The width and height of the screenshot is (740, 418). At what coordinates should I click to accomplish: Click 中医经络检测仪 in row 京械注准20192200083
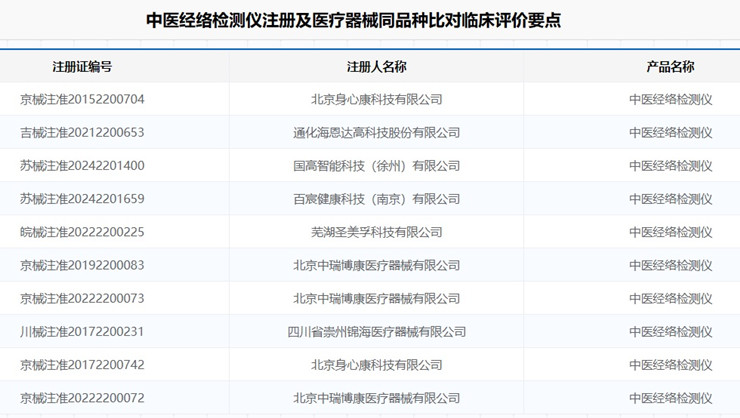click(671, 265)
